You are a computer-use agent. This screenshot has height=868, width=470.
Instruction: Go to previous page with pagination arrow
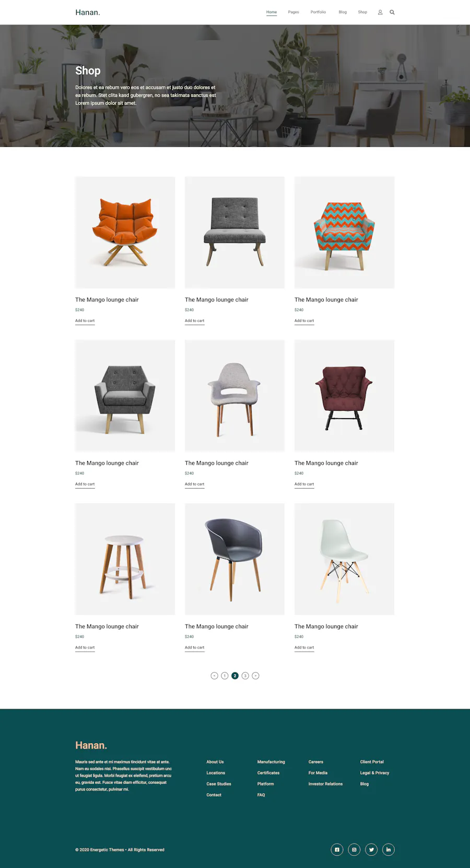coord(214,676)
